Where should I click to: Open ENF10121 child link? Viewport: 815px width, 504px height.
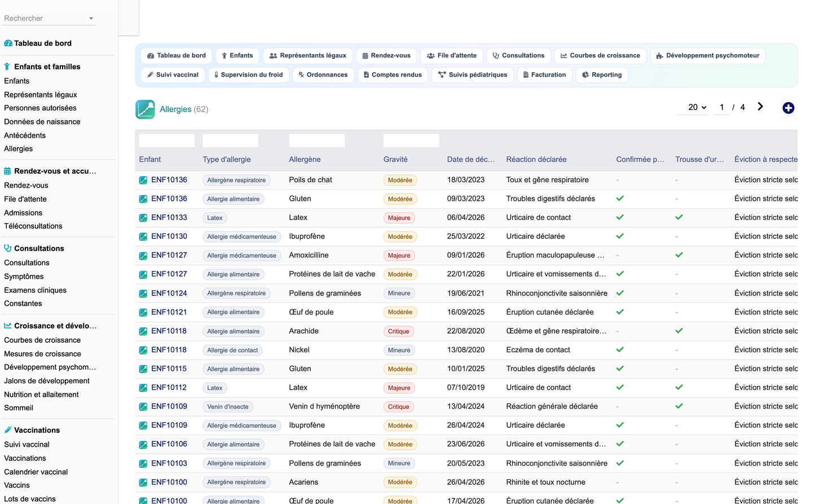169,312
